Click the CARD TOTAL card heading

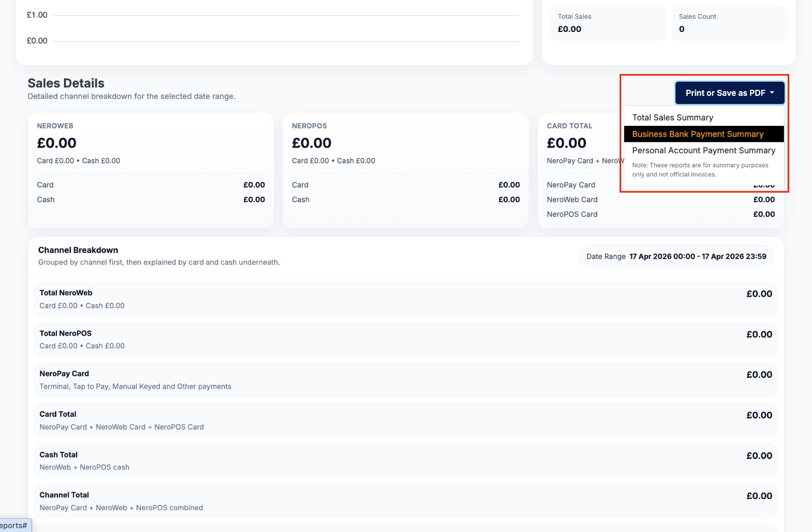569,126
